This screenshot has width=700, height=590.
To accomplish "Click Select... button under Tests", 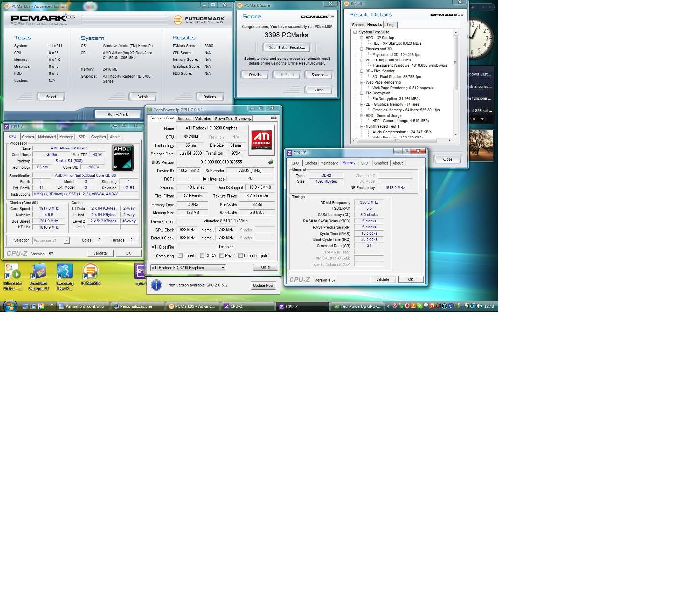I will (52, 97).
